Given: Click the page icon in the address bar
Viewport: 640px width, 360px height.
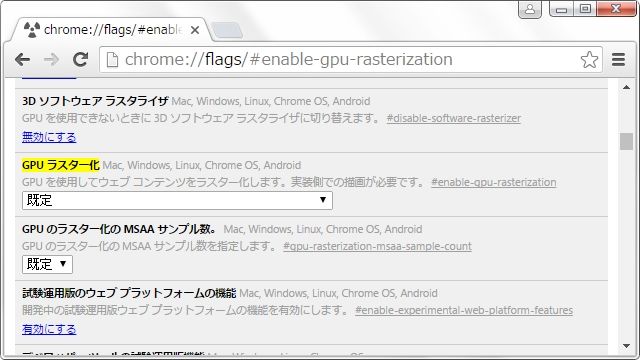Looking at the screenshot, I should [x=112, y=60].
